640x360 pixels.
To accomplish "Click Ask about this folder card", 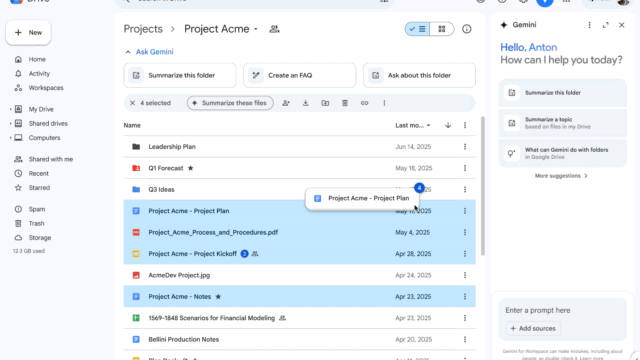I will pos(419,76).
